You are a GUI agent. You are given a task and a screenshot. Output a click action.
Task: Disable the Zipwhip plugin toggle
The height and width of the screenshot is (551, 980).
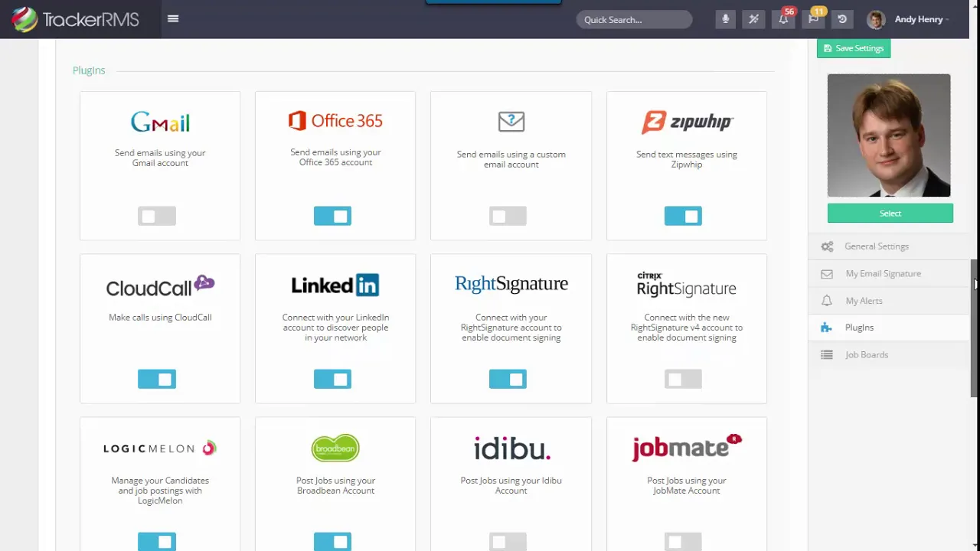(683, 217)
